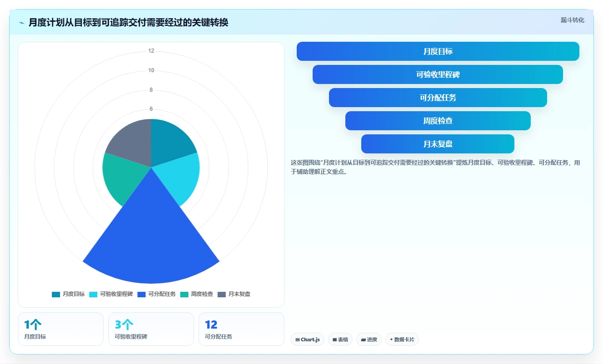Screen dimensions: 603x364
Task: Toggle 月度目标 legend color swatch
Action: [x=56, y=294]
